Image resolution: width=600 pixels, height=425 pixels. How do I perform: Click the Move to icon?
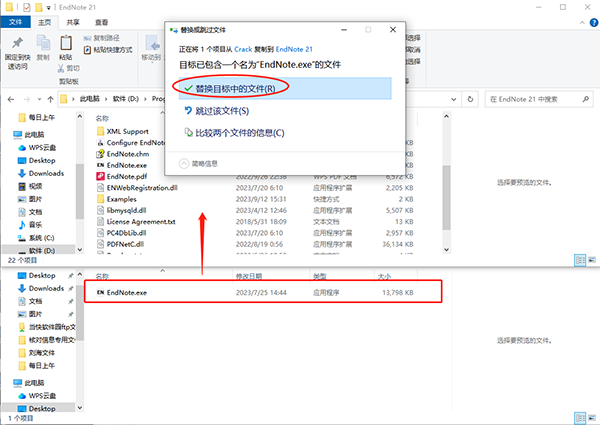(153, 45)
